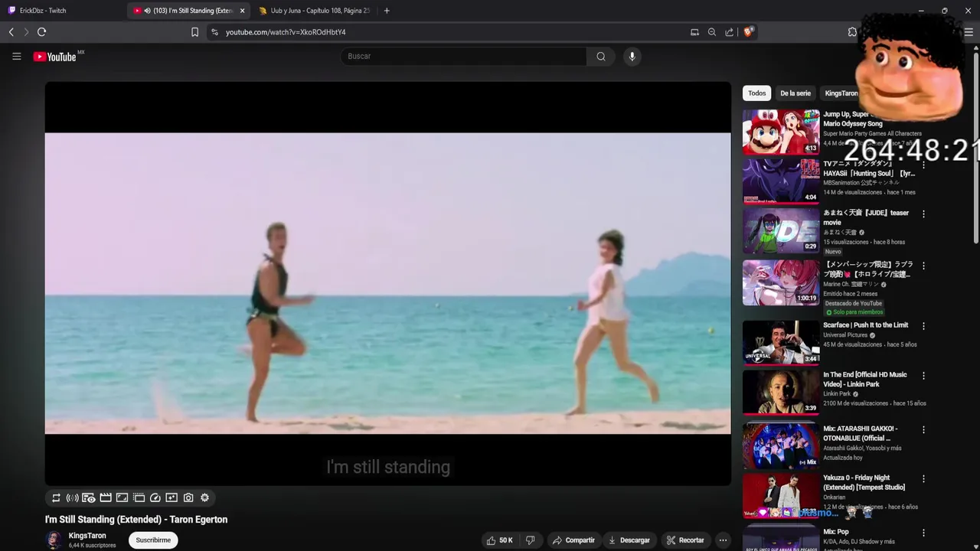The width and height of the screenshot is (980, 551).
Task: Select the De la serie chip
Action: click(795, 93)
